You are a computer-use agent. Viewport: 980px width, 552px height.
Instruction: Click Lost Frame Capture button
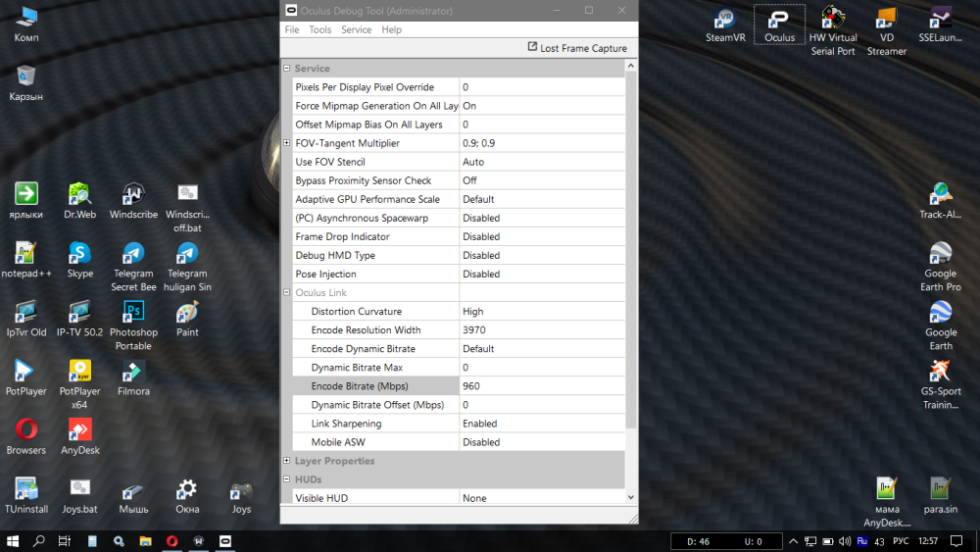tap(577, 48)
